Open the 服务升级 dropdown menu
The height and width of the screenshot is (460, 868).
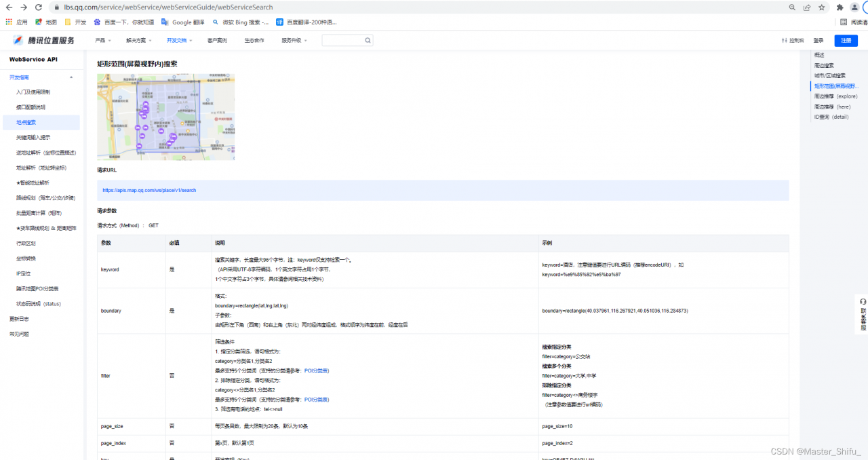[x=294, y=40]
